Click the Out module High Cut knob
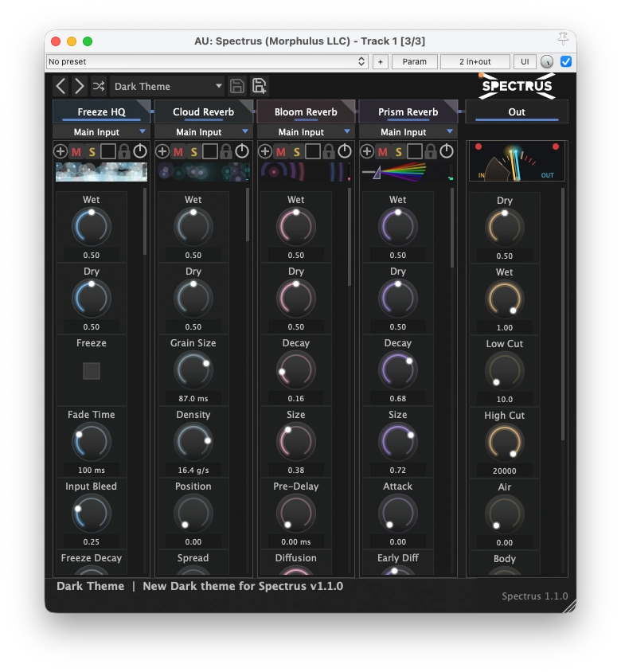621x672 pixels. (x=505, y=442)
